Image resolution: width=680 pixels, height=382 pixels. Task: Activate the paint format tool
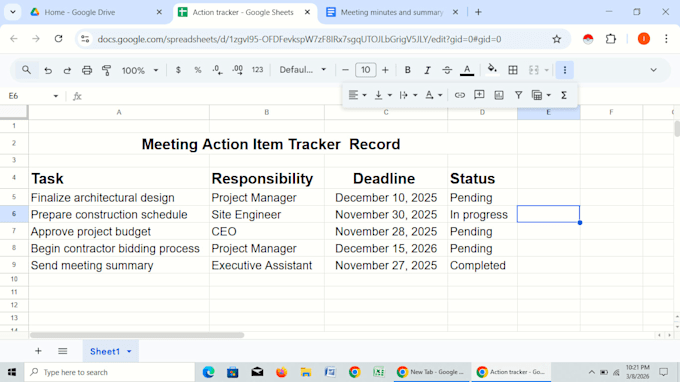click(x=106, y=70)
